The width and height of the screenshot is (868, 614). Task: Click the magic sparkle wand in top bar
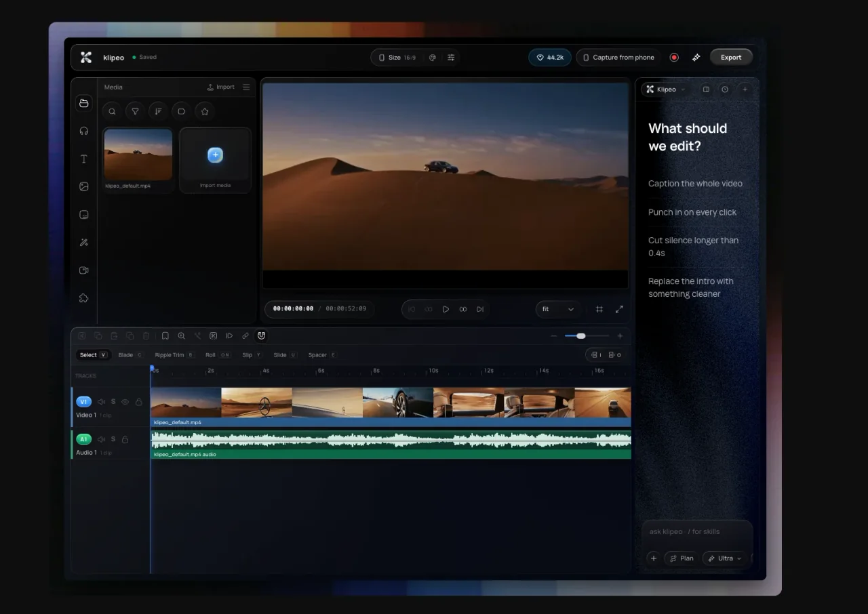[x=696, y=58]
